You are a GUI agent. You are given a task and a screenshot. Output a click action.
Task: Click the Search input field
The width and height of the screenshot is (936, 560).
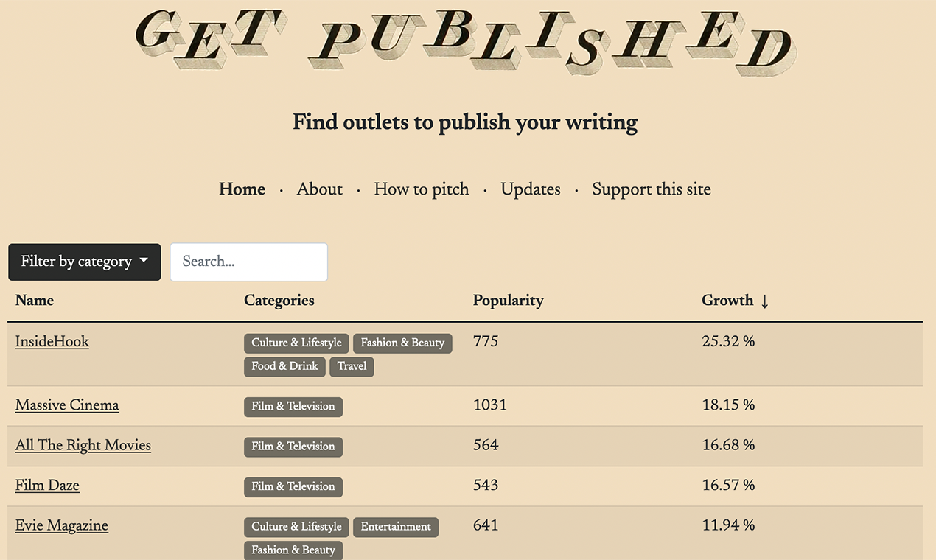tap(248, 262)
